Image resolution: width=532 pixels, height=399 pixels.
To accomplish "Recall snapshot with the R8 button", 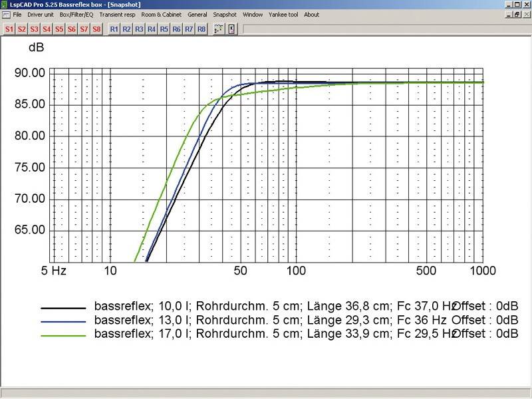I will coord(201,29).
